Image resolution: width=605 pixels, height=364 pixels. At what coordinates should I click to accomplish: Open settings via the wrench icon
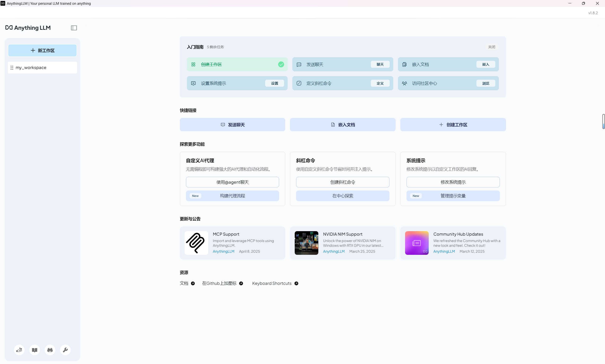pos(65,350)
